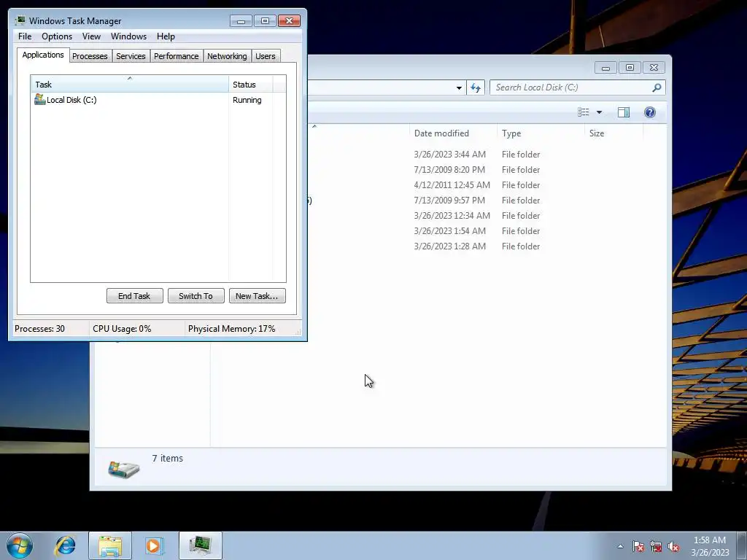
Task: Open the Action Center flag icon
Action: [638, 546]
